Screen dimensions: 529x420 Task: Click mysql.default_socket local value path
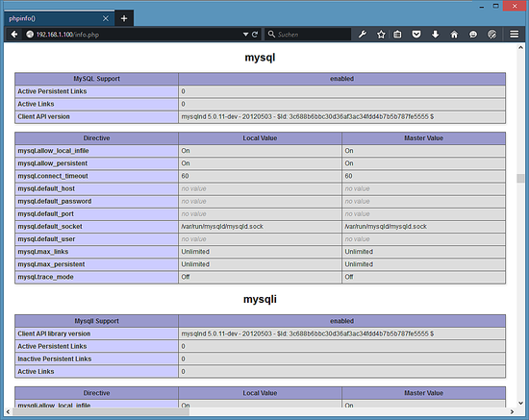point(222,227)
